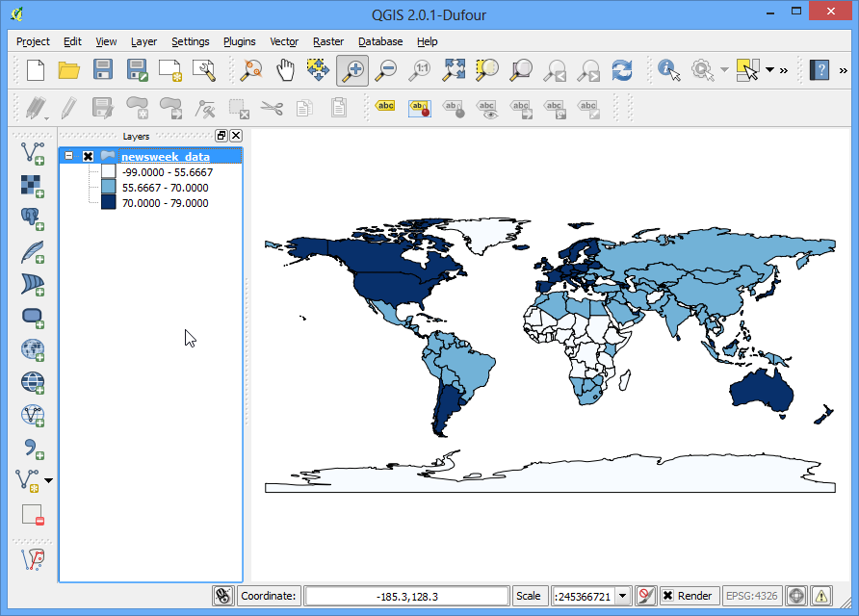Click the Zoom to Selection icon
This screenshot has width=859, height=616.
coord(487,70)
